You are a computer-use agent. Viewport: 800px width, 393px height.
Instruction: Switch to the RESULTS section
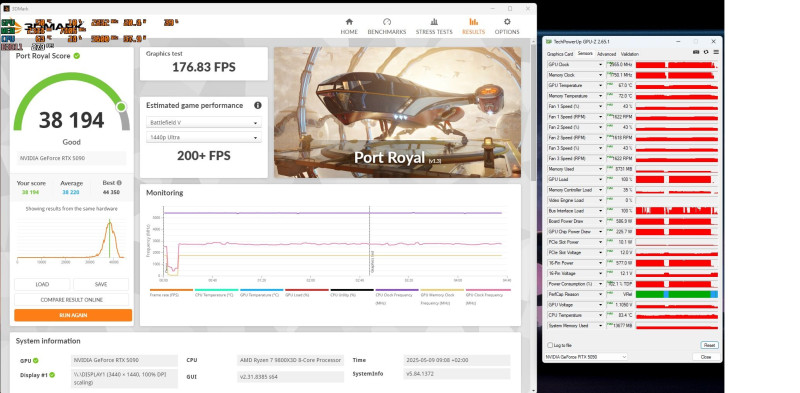(473, 27)
